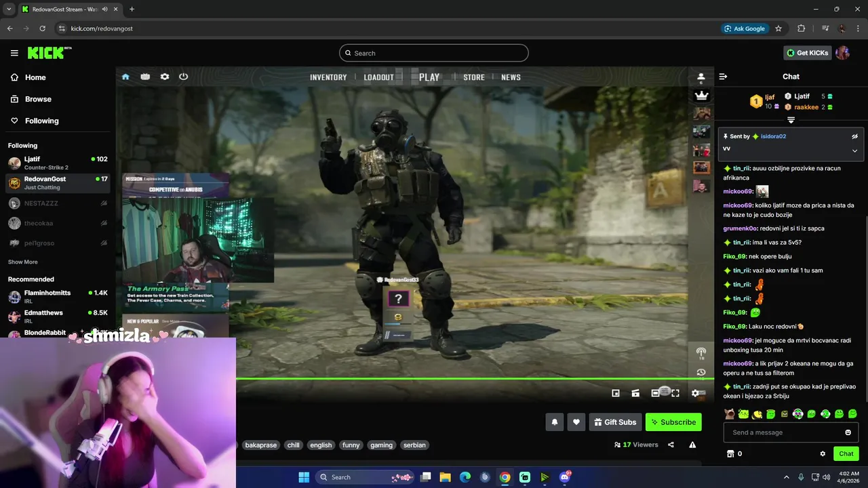Click the Gift Subs button
This screenshot has width=868, height=488.
click(x=615, y=422)
